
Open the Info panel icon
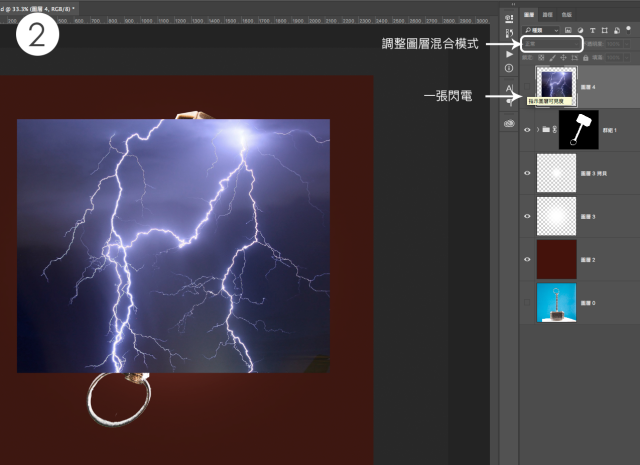(508, 68)
